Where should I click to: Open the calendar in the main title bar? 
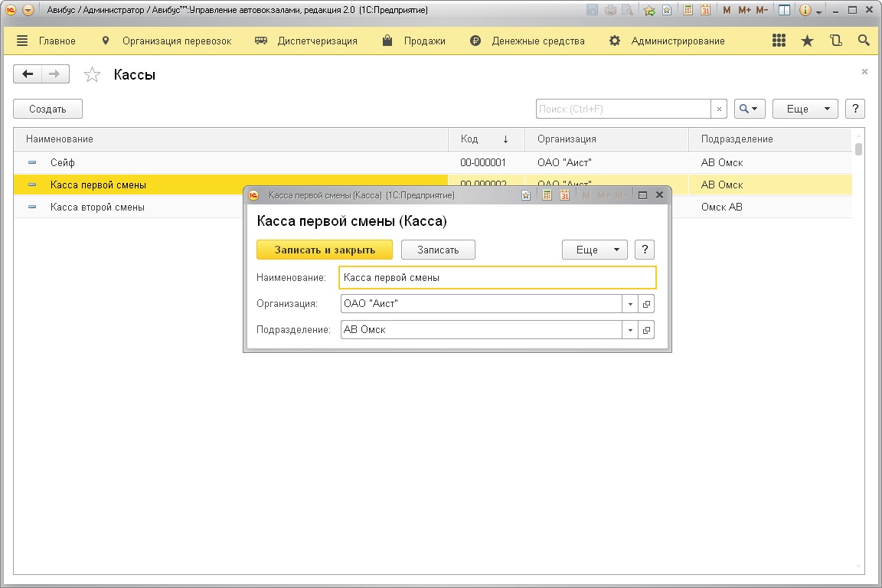(x=705, y=11)
